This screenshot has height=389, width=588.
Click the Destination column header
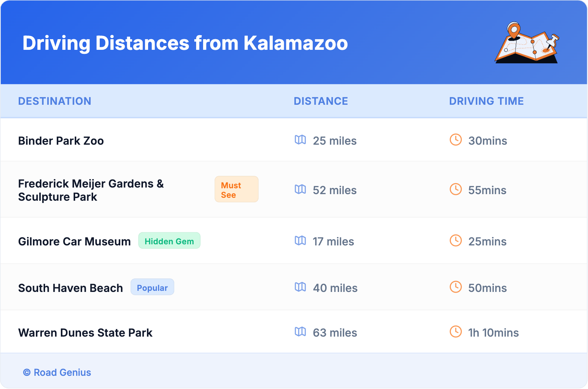[x=55, y=101]
